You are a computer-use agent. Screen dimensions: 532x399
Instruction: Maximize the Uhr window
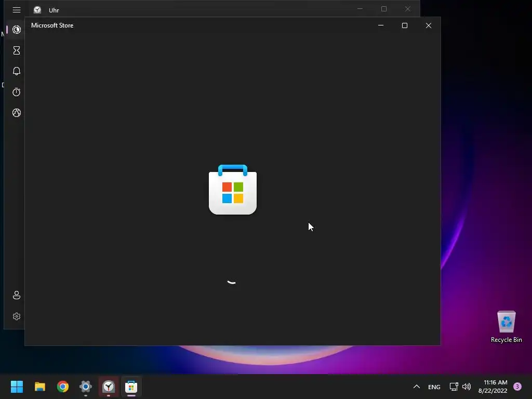384,9
